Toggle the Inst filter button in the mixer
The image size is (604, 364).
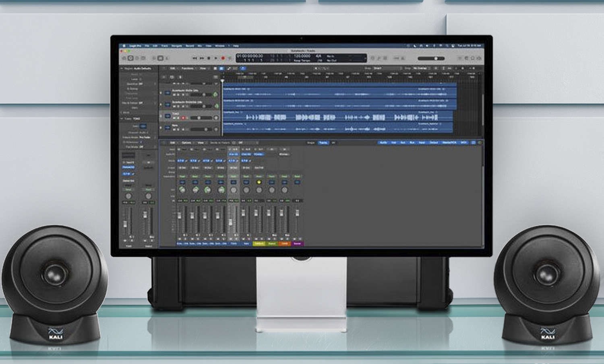(393, 143)
